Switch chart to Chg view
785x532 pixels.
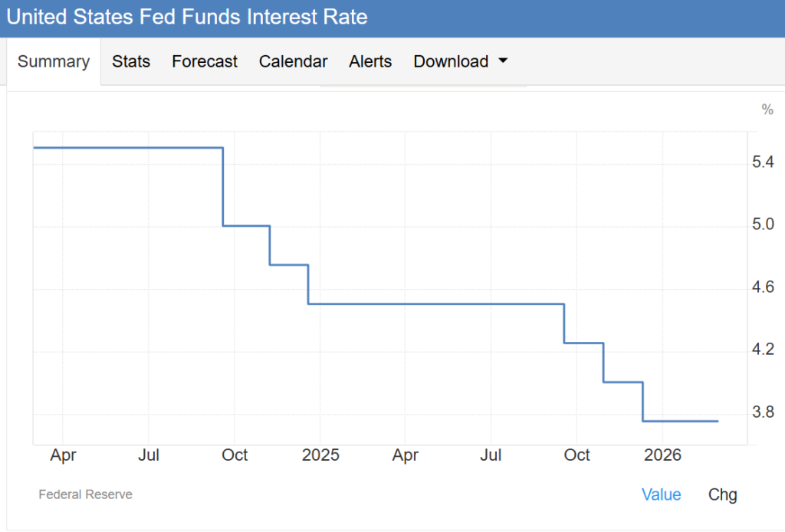tap(722, 494)
